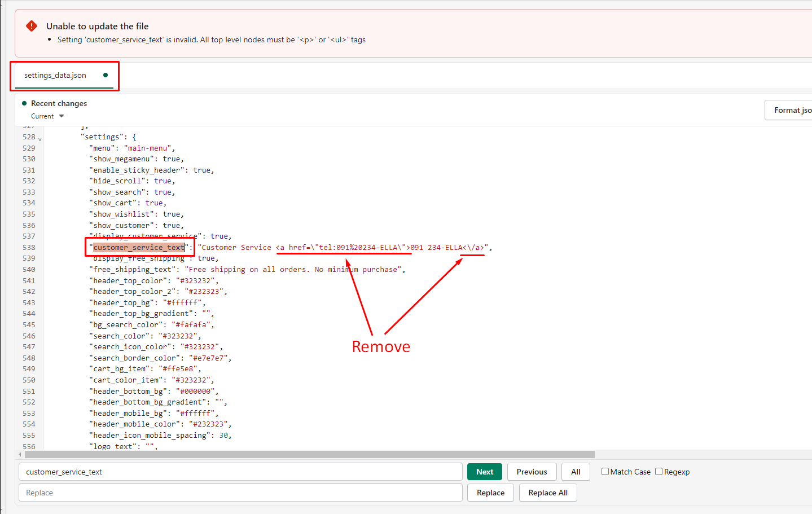Click the "search_border_color" key
The image size is (812, 514).
click(134, 358)
